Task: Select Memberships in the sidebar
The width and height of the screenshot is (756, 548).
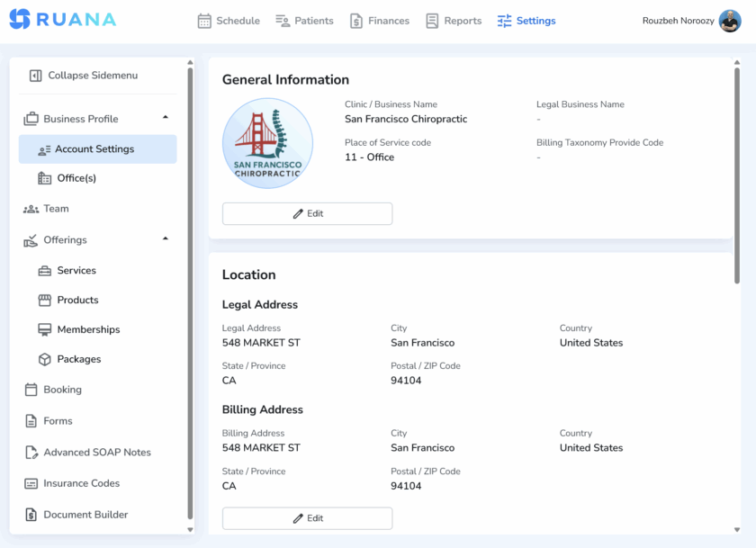Action: click(x=85, y=329)
